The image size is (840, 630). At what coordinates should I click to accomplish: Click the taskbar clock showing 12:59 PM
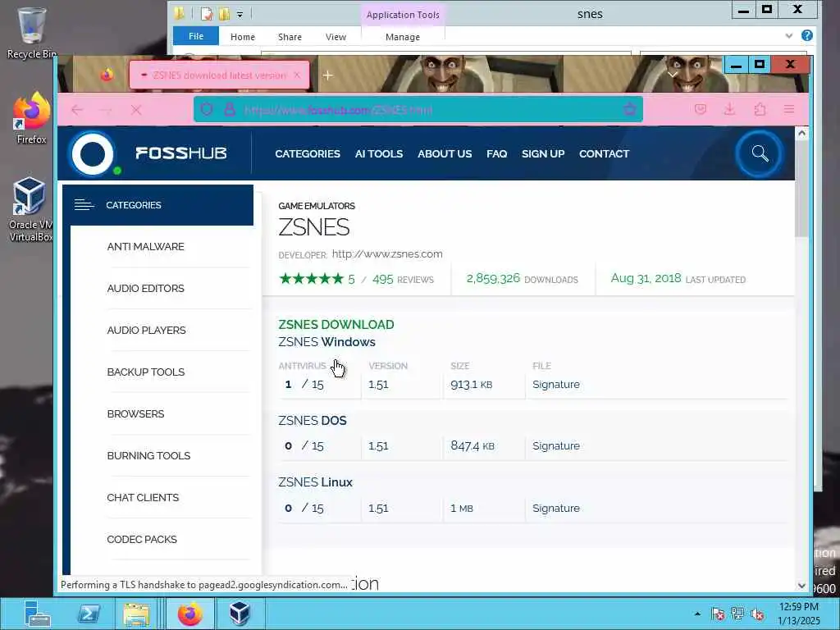point(799,614)
